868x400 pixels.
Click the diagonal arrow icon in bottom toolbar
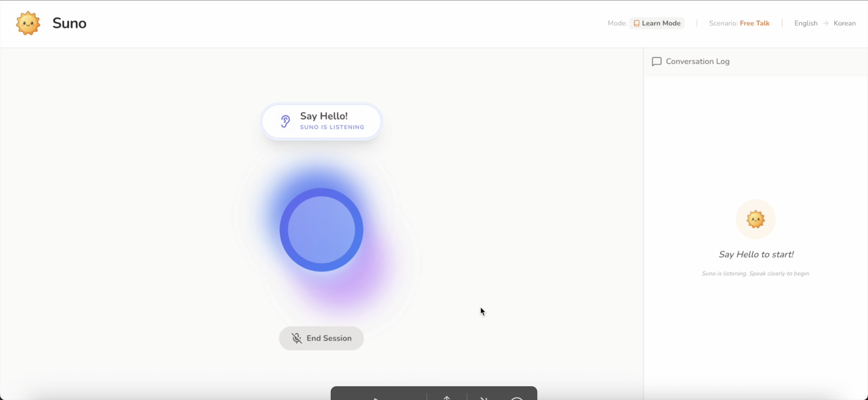(484, 398)
